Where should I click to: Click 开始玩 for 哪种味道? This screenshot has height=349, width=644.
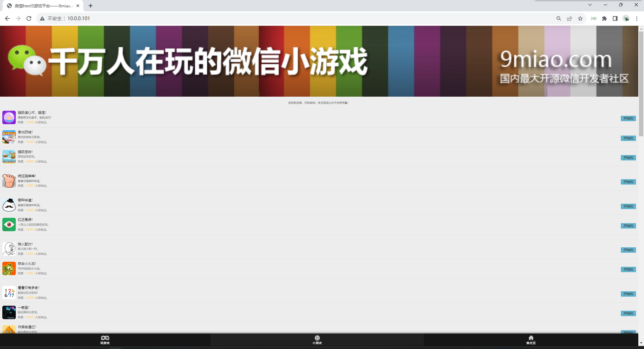(628, 206)
